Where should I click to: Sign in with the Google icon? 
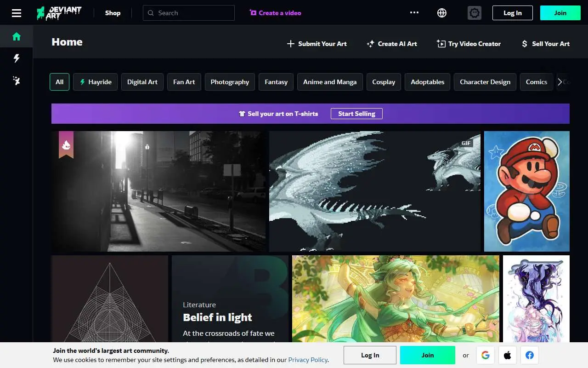pyautogui.click(x=486, y=355)
